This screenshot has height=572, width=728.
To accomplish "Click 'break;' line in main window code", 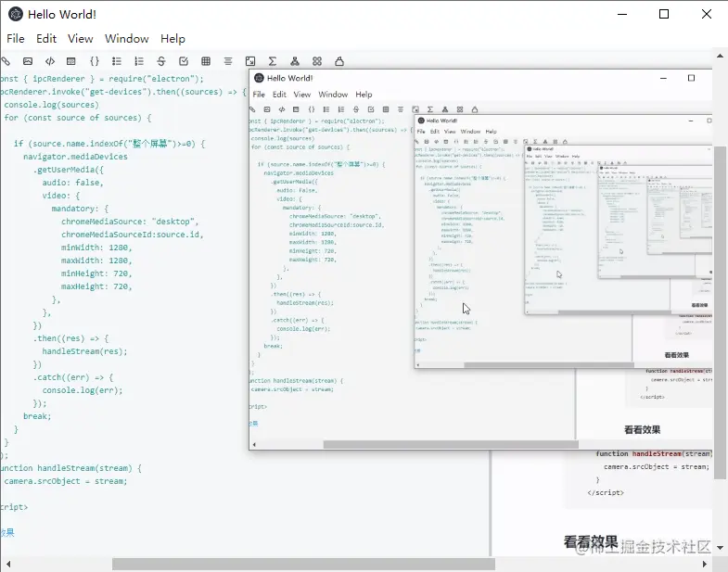I will point(37,416).
